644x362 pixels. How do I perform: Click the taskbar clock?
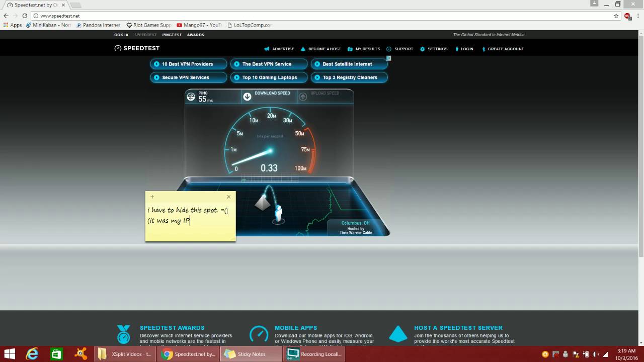(625, 354)
